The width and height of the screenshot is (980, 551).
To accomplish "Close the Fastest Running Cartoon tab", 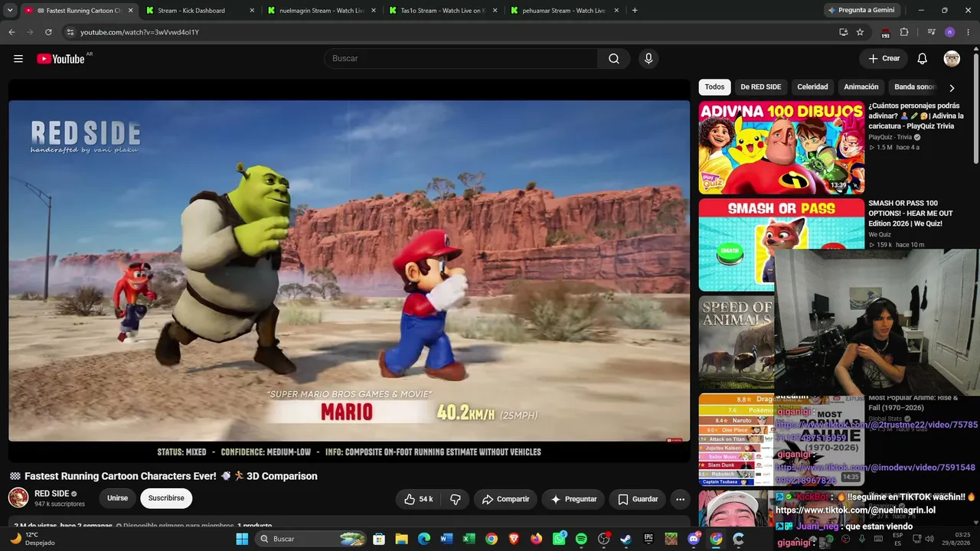I will click(x=130, y=11).
